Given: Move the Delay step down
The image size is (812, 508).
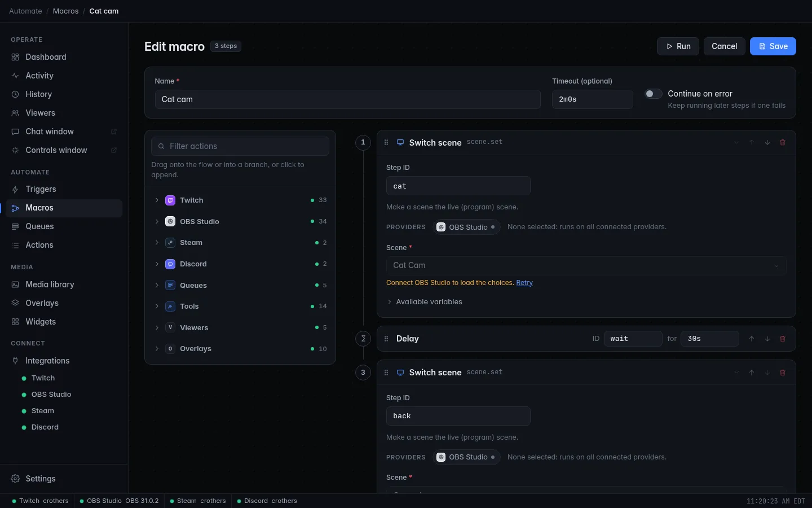Looking at the screenshot, I should click(767, 339).
